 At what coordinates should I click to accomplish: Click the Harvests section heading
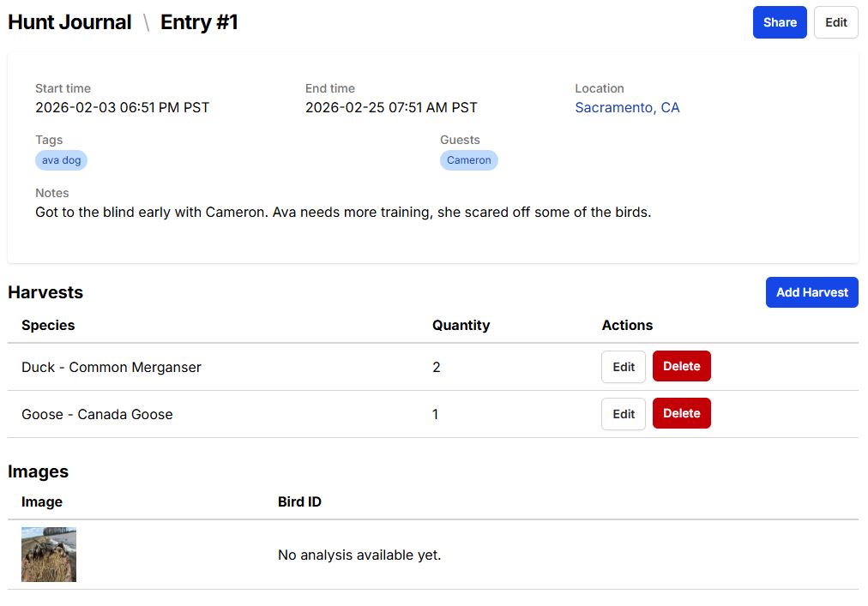(x=45, y=292)
